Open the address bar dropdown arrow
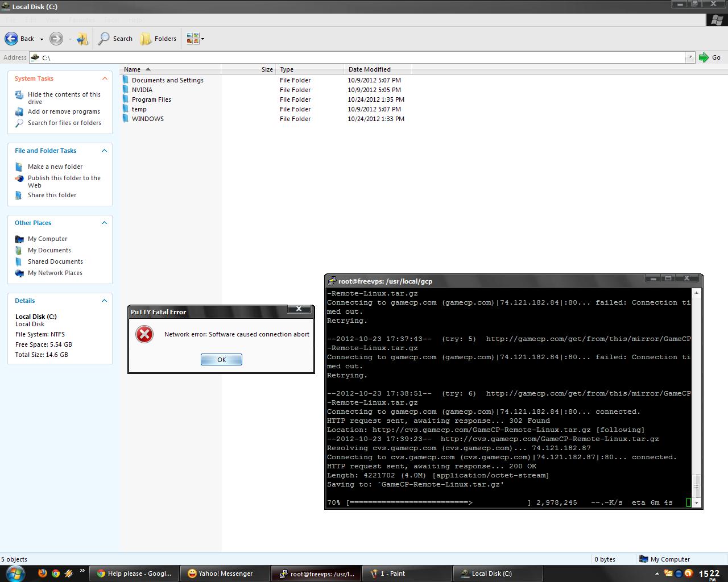 tap(690, 57)
